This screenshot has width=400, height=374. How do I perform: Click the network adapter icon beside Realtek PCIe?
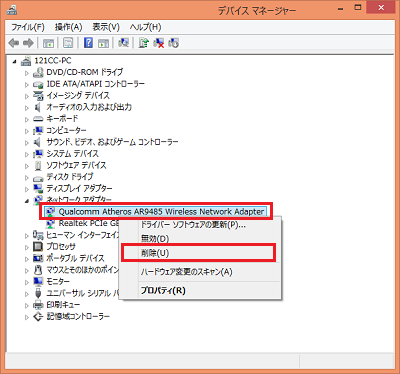tap(51, 223)
